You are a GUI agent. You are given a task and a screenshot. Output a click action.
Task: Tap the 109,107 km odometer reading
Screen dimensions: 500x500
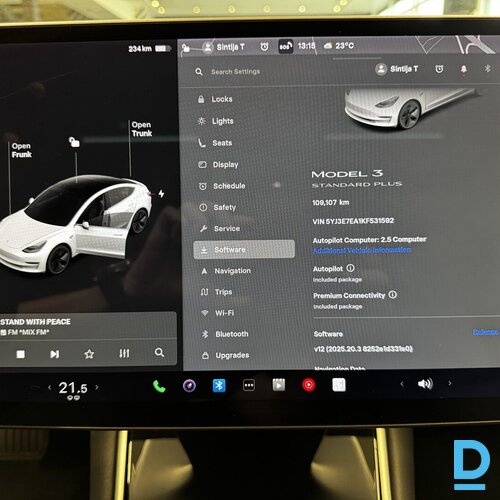[331, 202]
